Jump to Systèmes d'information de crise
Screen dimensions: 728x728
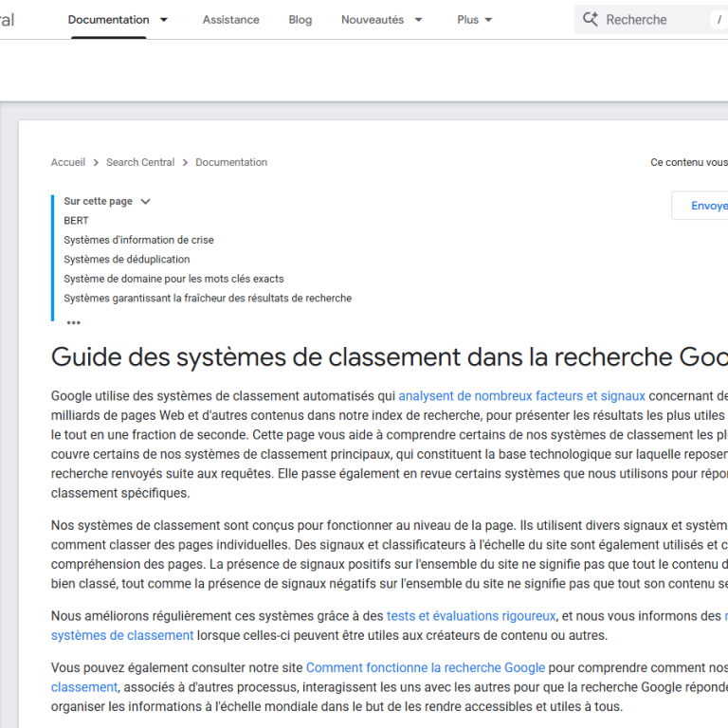[x=138, y=240]
